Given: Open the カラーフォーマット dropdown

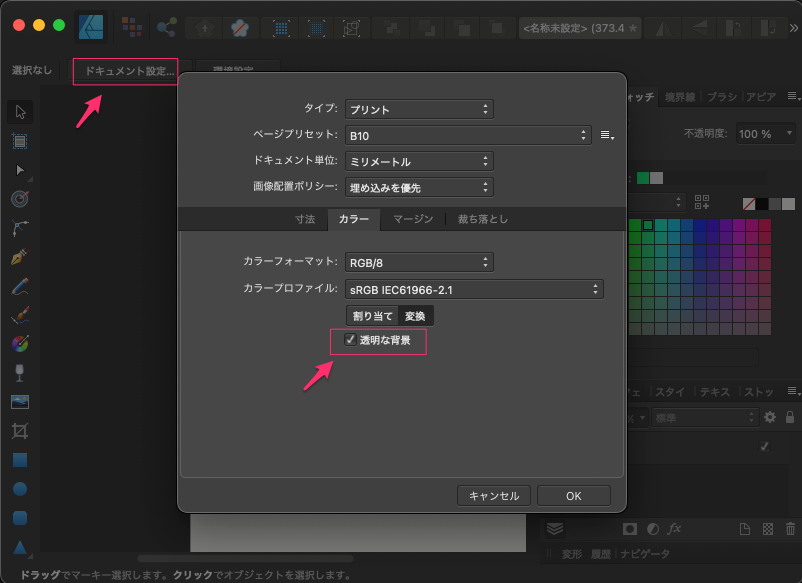Looking at the screenshot, I should pos(419,263).
